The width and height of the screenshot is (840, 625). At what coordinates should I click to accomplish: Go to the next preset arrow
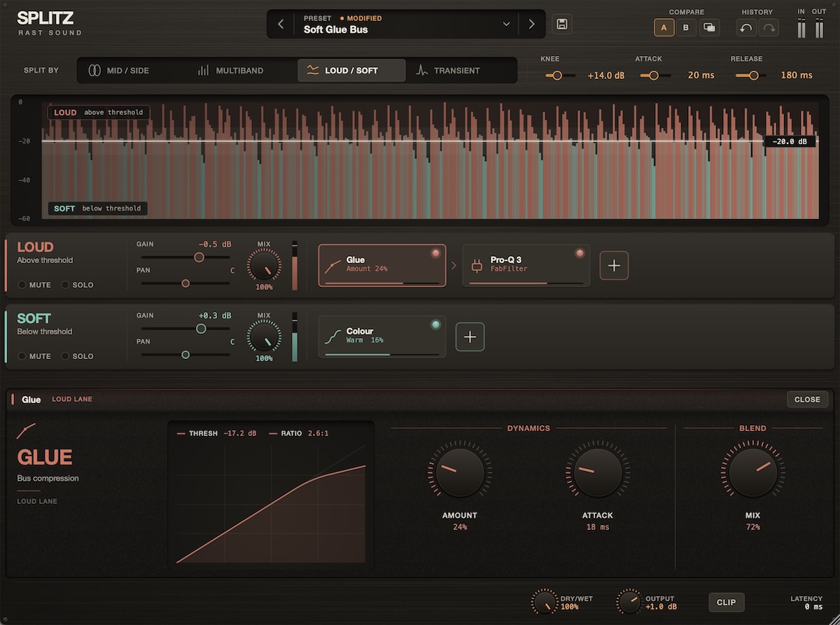(x=531, y=24)
